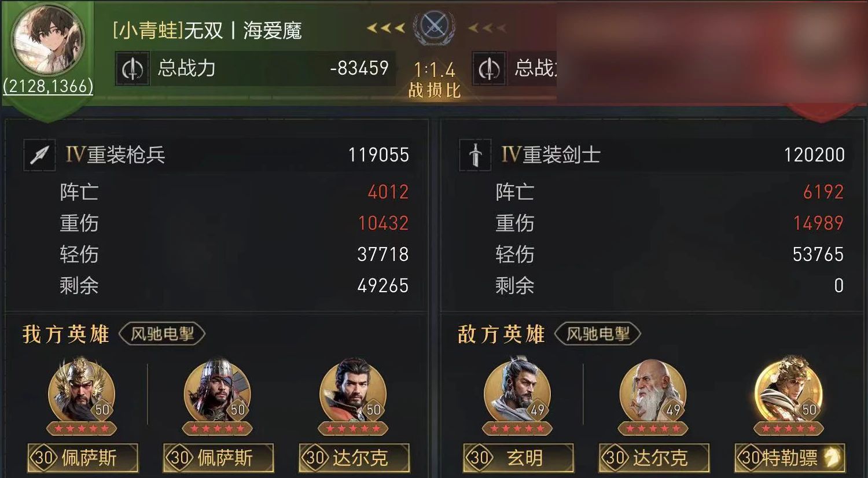Click my side 风驰电掣 tag
This screenshot has width=868, height=478.
point(162,334)
